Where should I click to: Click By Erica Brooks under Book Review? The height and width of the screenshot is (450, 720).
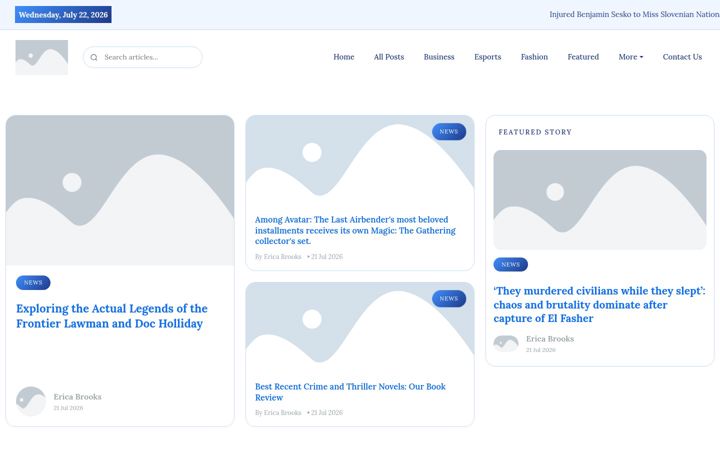(x=278, y=412)
